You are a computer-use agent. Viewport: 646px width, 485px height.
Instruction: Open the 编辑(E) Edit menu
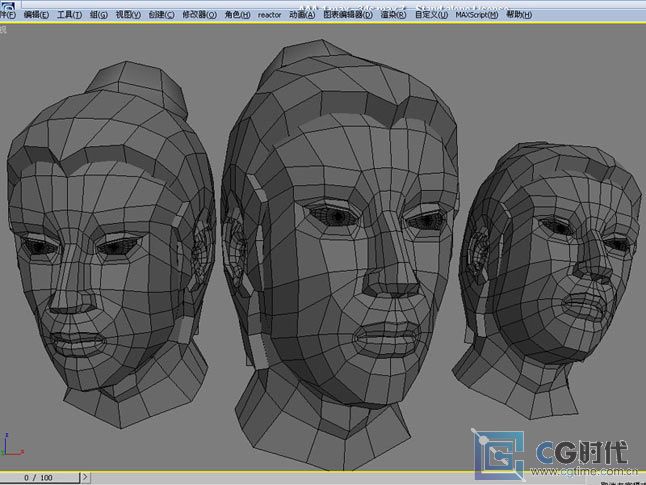tap(36, 15)
